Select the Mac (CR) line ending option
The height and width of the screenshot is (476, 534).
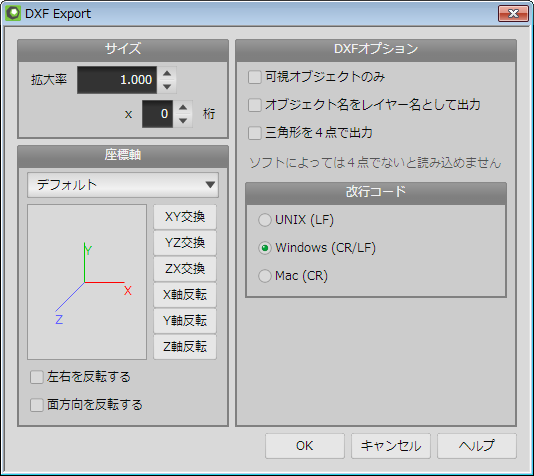[265, 276]
